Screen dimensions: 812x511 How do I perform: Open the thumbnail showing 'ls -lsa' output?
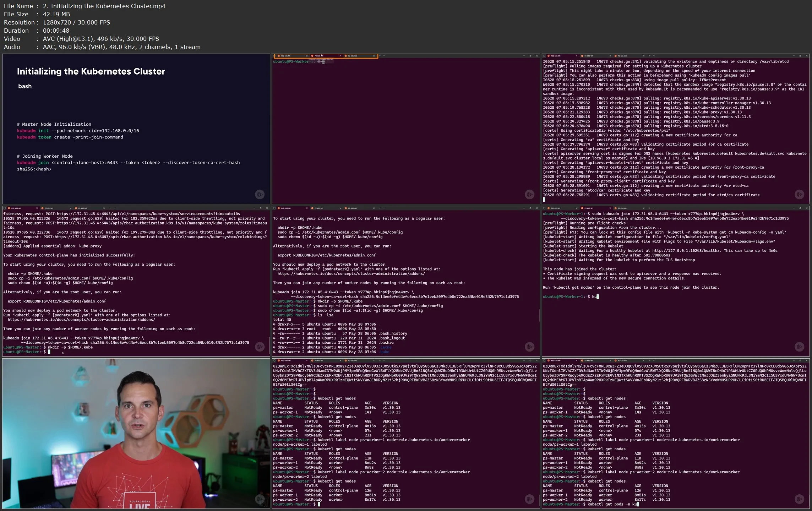pyautogui.click(x=406, y=281)
